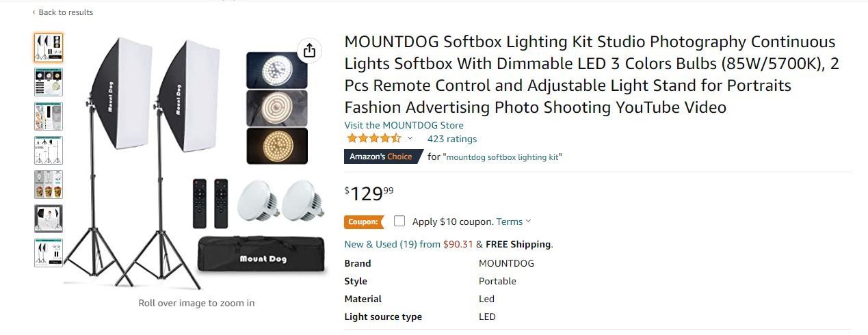Screen dimensions: 868x335
Task: Visit the MOUNTDOG Store link
Action: (404, 125)
